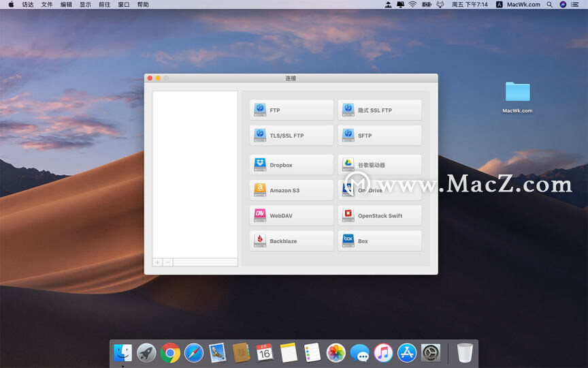The height and width of the screenshot is (368, 588).
Task: Add a new connection with the plus button
Action: (157, 262)
